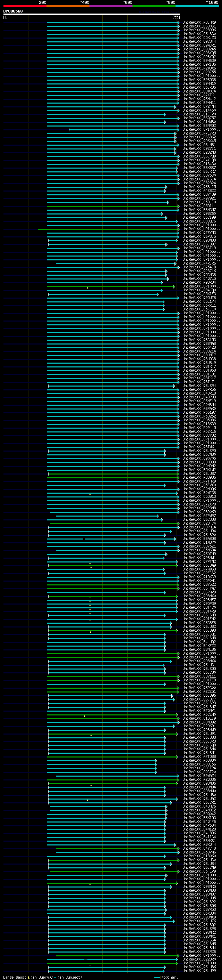Screen dimensions: 222x980
Task: Select the UniRef100_Q5CMC8 label
Action: pos(199,275)
